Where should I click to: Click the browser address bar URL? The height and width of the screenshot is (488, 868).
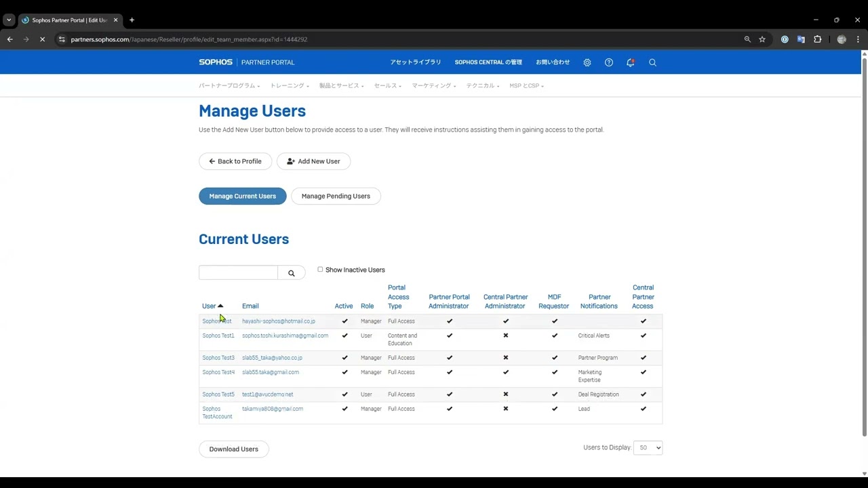point(189,39)
